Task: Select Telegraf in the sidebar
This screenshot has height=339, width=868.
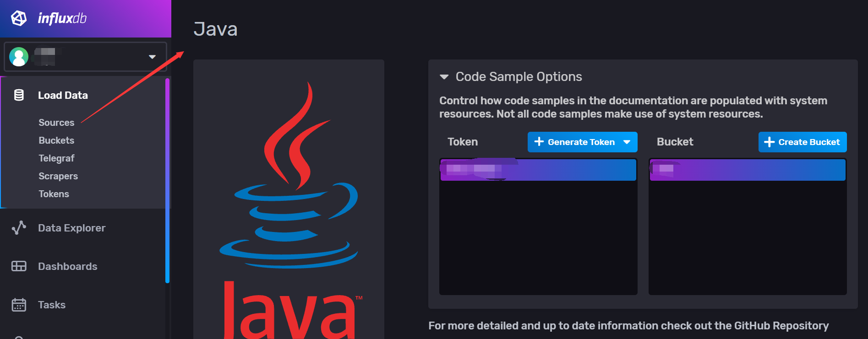Action: coord(56,158)
